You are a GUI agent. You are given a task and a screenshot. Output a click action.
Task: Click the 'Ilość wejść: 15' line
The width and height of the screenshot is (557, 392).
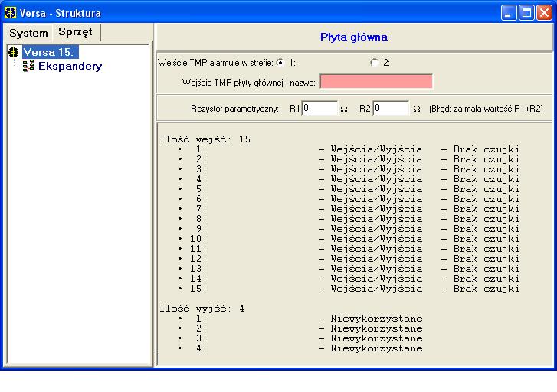point(205,139)
